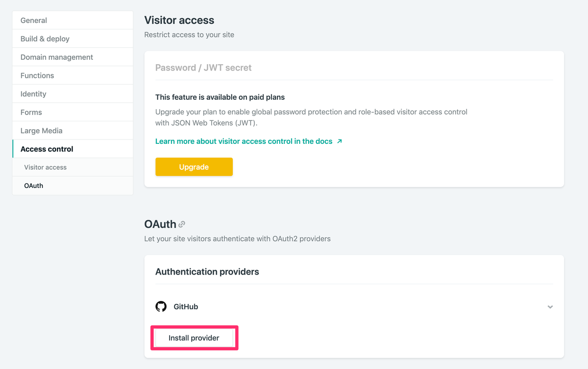Open the Functions settings section

point(37,75)
